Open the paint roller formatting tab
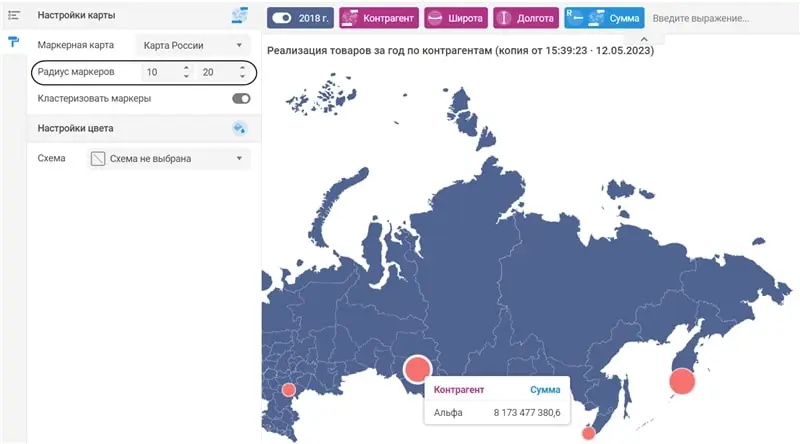Screen dimensions: 800x444 [x=14, y=42]
